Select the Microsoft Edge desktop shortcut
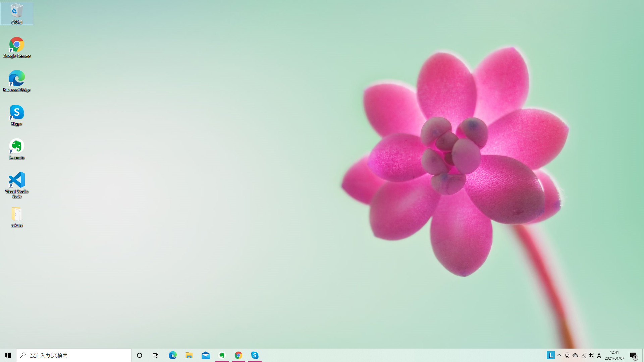Image resolution: width=644 pixels, height=362 pixels. tap(16, 81)
